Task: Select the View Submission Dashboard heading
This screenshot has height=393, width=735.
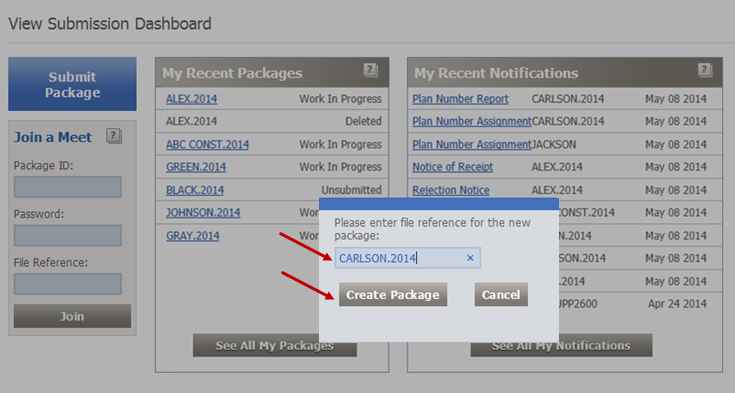Action: pyautogui.click(x=110, y=24)
